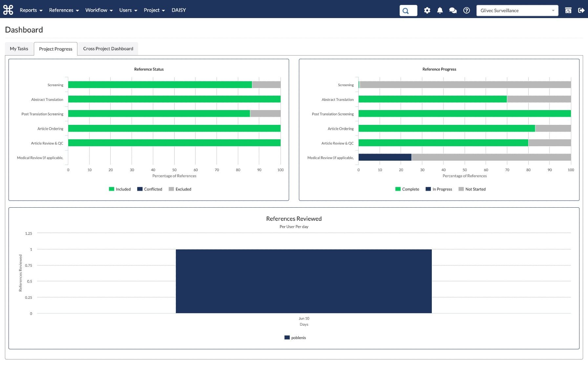Click the app logo home icon
The image size is (588, 368).
[x=8, y=10]
